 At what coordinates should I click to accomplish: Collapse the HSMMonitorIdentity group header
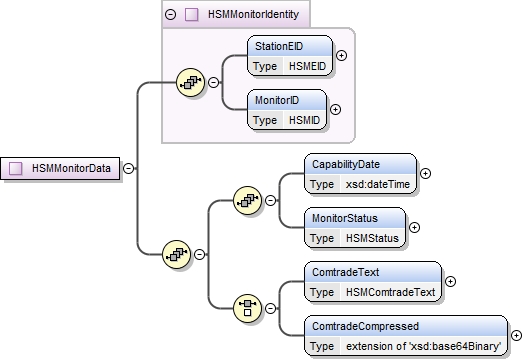(x=170, y=14)
